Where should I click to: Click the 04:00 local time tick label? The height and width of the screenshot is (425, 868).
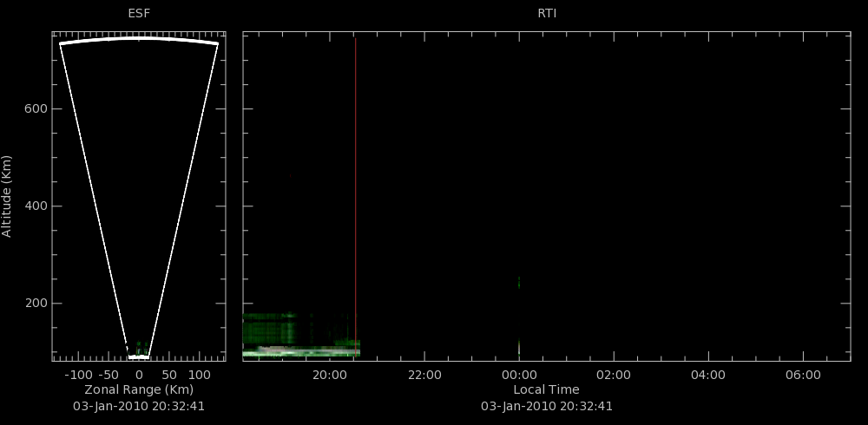(708, 376)
